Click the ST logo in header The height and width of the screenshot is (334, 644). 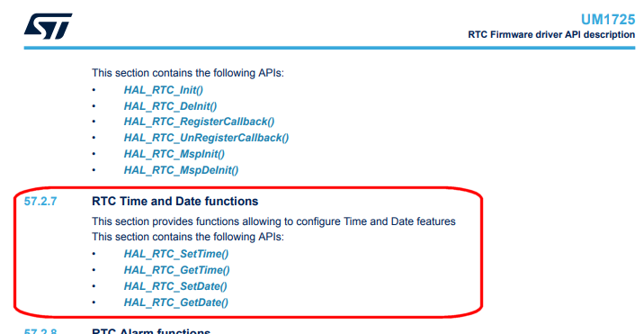click(x=48, y=26)
